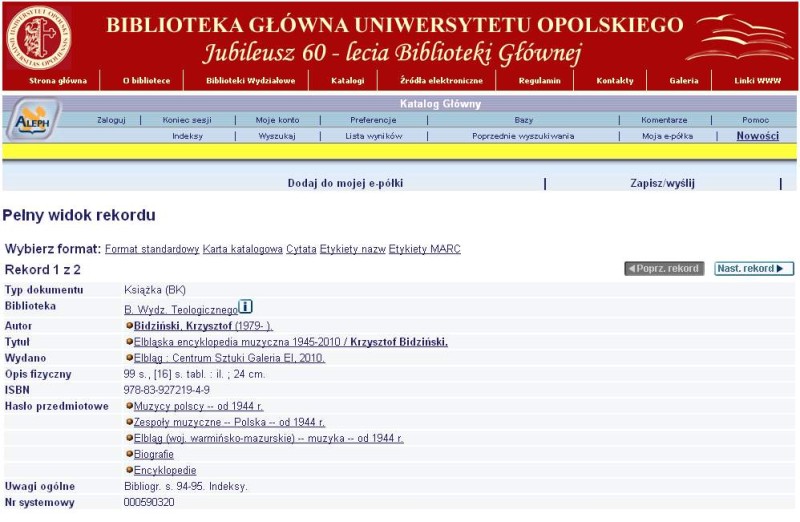The width and height of the screenshot is (800, 522).
Task: Open Encyklopedie subject link
Action: [165, 470]
